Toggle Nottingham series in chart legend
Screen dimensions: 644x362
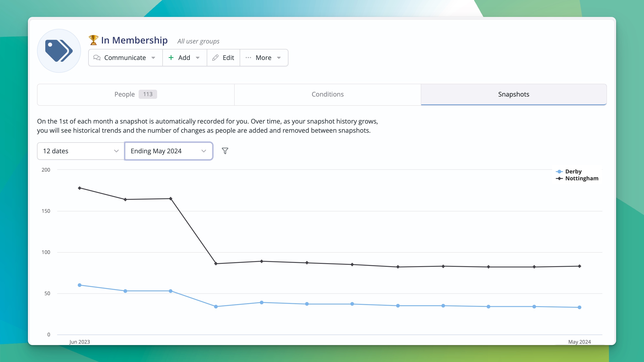click(x=582, y=178)
